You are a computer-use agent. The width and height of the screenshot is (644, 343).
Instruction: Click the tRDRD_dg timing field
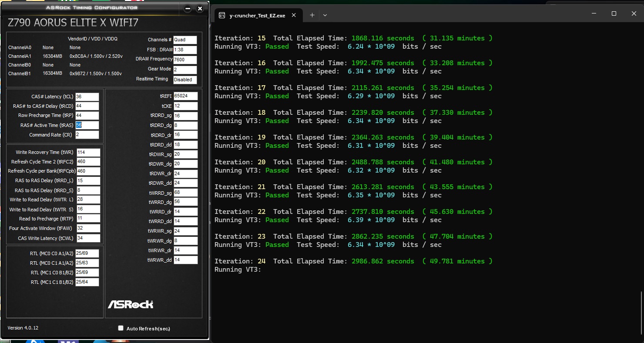click(x=185, y=126)
